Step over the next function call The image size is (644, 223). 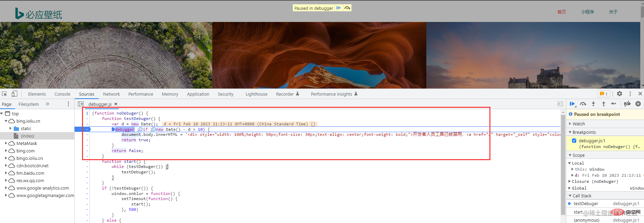pos(583,104)
